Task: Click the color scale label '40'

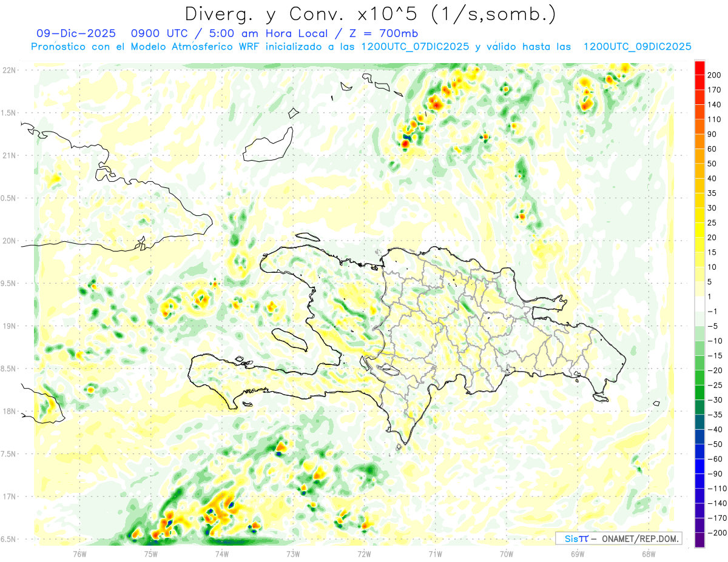Action: click(x=713, y=178)
